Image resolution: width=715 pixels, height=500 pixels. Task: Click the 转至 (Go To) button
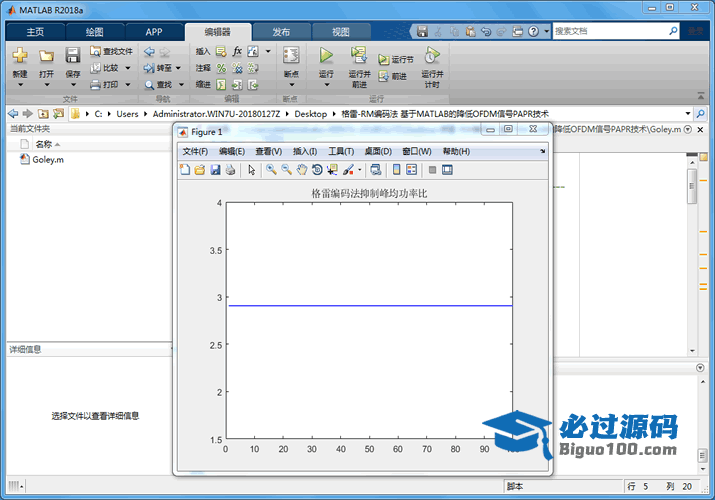click(x=158, y=68)
